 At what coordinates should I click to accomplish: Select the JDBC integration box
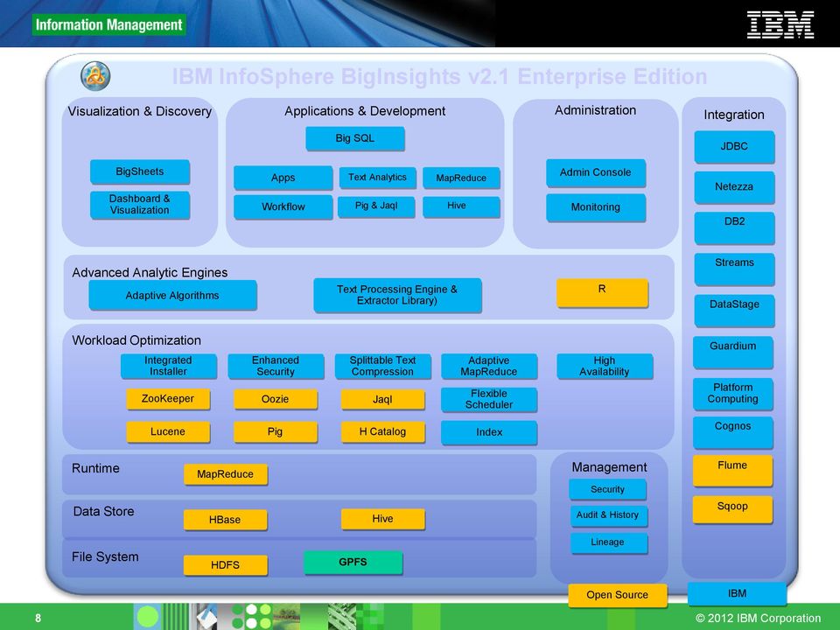734,146
